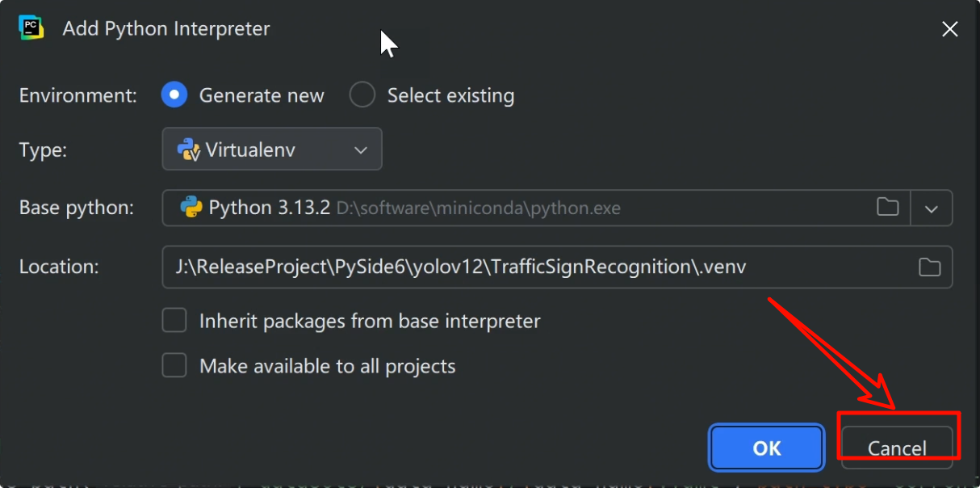Click the 'Base python:' label
Image resolution: width=980 pixels, height=488 pixels.
coord(77,208)
